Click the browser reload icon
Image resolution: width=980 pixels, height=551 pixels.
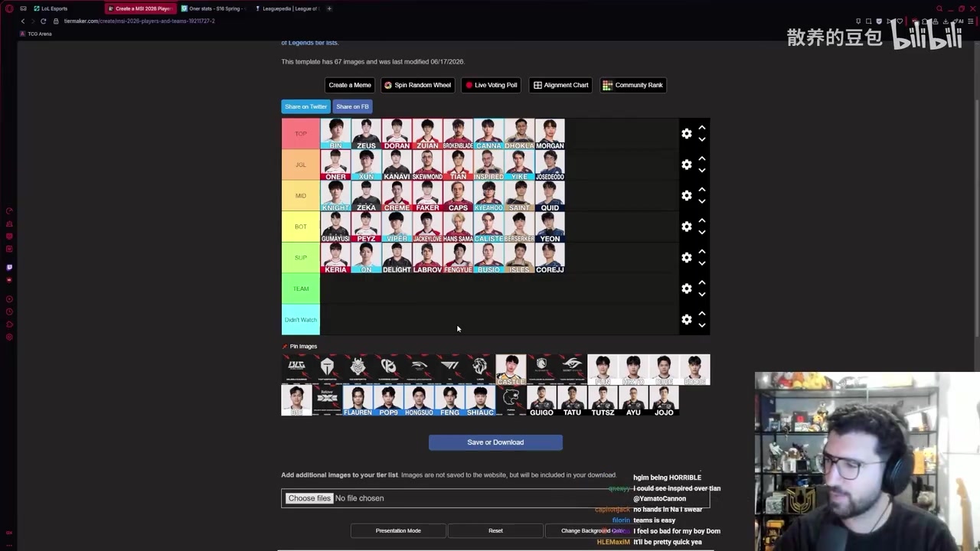tap(43, 21)
